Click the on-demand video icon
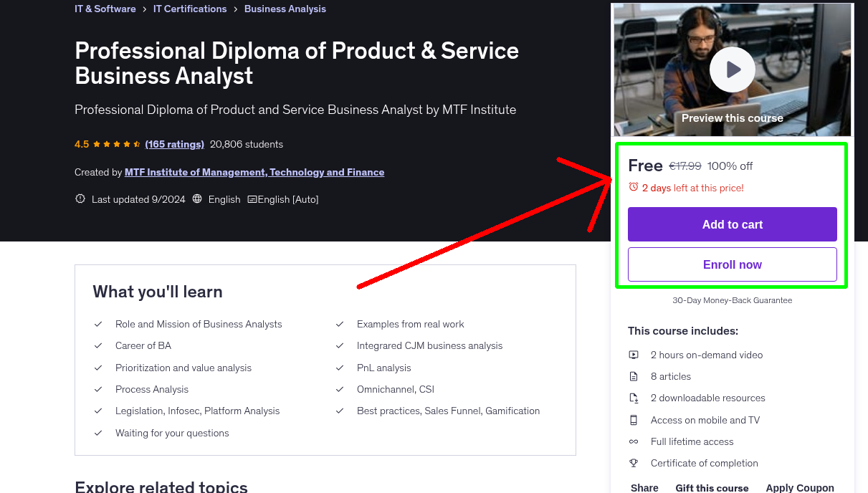Screen dimensions: 868x493 point(634,355)
